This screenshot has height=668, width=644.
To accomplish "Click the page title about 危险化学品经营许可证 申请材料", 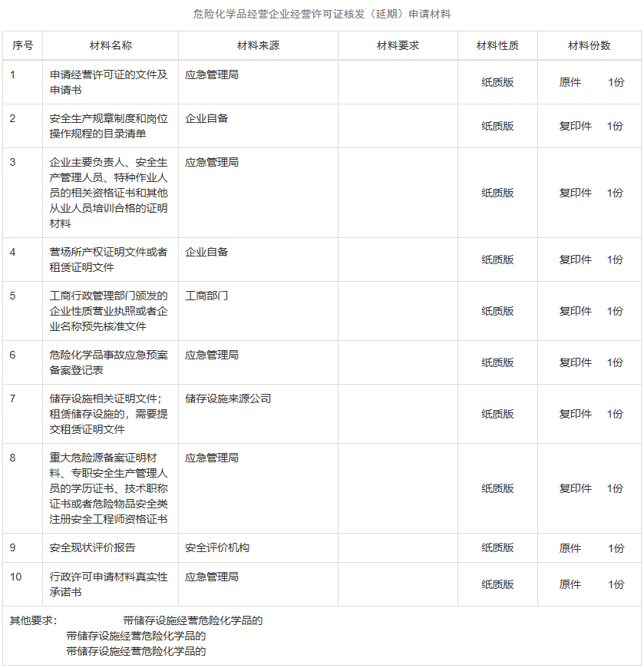I will click(x=322, y=15).
